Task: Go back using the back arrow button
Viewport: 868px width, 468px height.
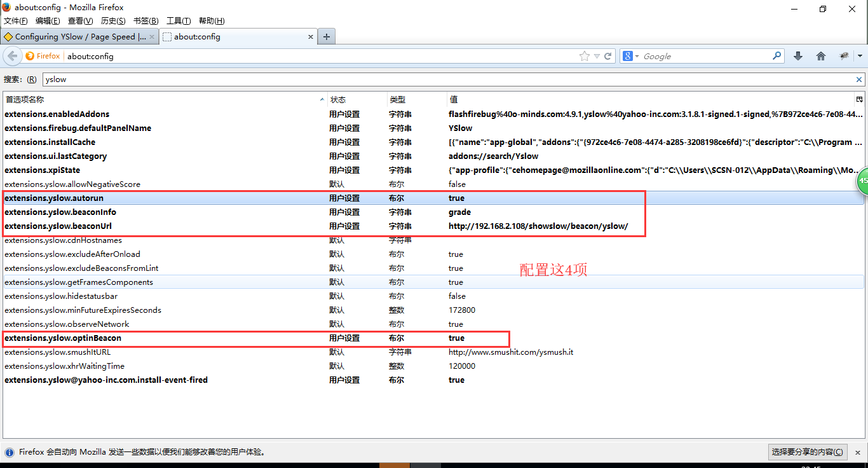Action: pos(12,56)
